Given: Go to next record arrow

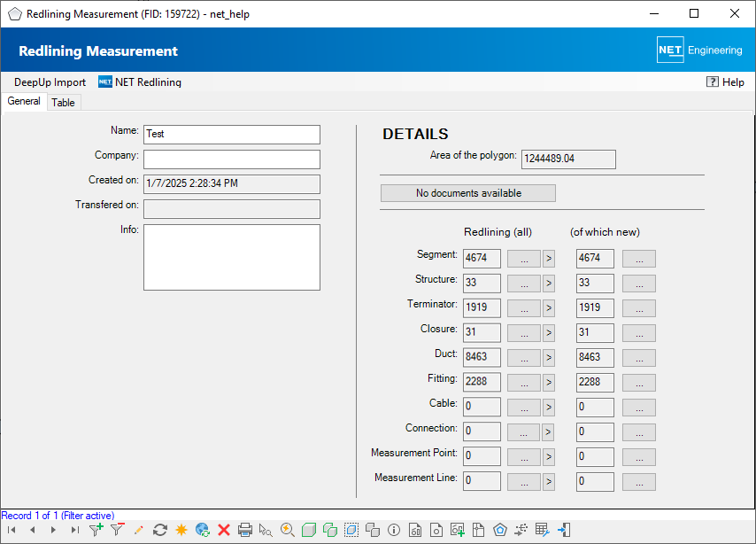Looking at the screenshot, I should (x=53, y=530).
